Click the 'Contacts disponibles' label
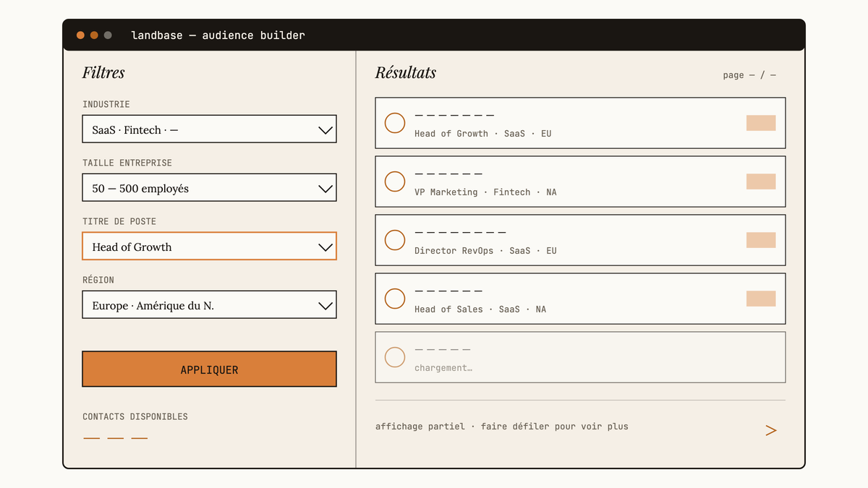 pos(135,416)
